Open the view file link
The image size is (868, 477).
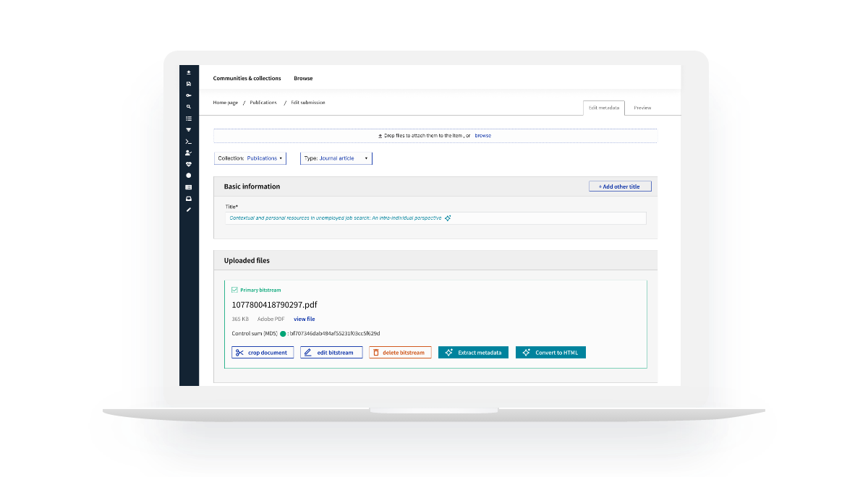pos(304,319)
